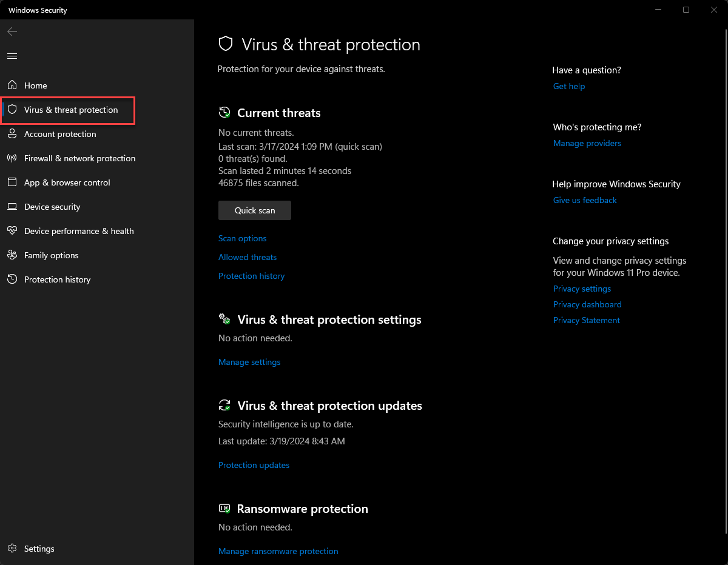The image size is (728, 565).
Task: Click the App & browser control window icon
Action: [x=12, y=182]
